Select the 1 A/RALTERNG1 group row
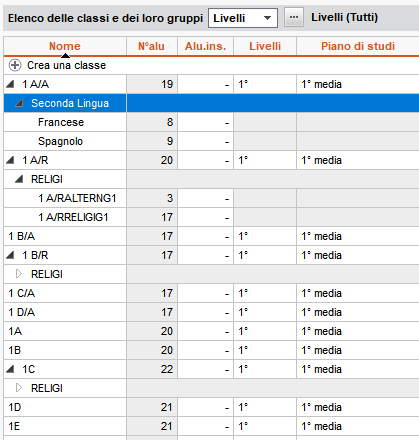 click(211, 198)
